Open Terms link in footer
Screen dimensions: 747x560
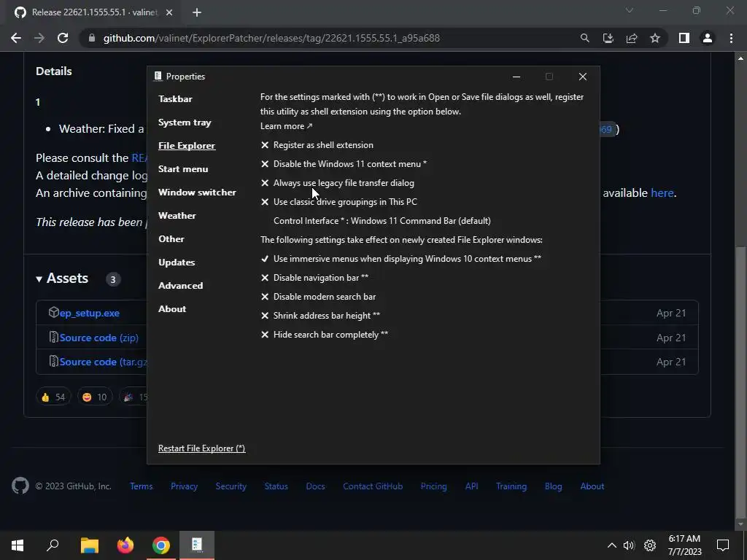pos(141,486)
